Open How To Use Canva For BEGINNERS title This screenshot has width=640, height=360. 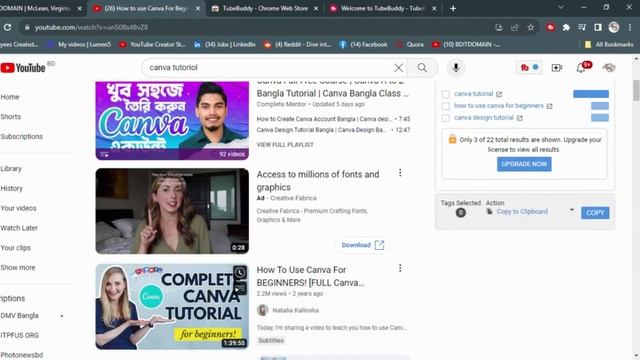pos(310,276)
